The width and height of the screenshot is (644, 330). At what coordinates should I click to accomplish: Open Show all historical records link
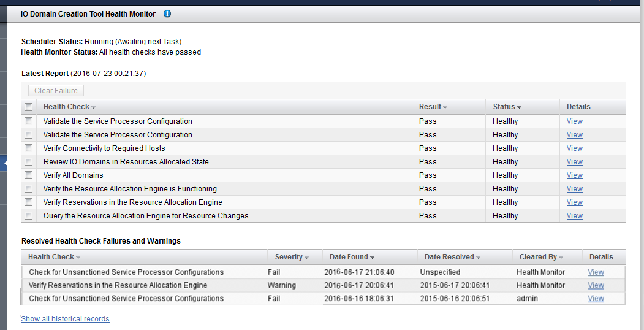tap(66, 318)
